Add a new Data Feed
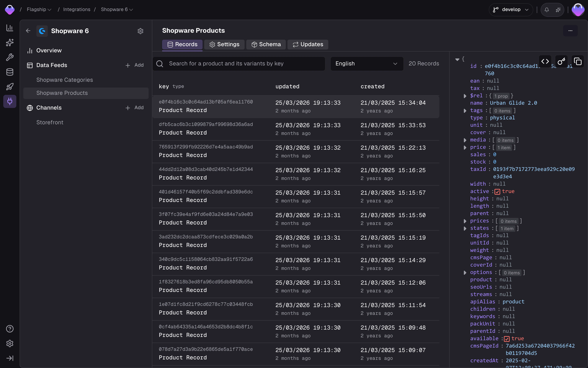The width and height of the screenshot is (588, 368). (x=134, y=65)
